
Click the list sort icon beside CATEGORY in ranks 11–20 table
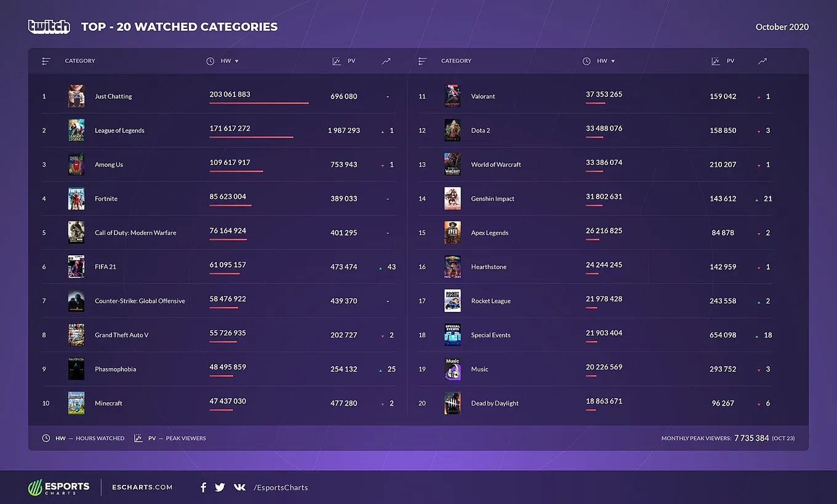(422, 61)
